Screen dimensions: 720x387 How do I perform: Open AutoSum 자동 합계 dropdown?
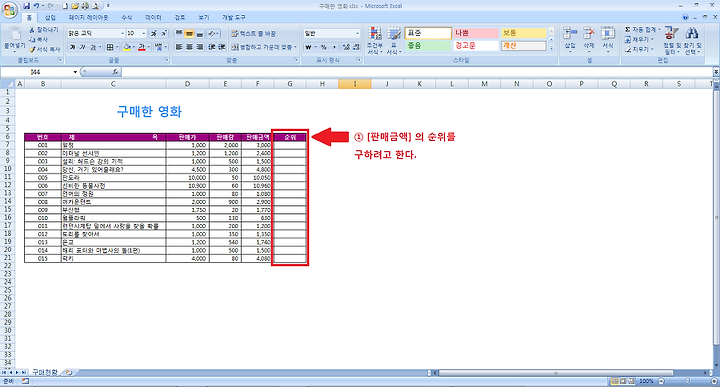tap(642, 29)
